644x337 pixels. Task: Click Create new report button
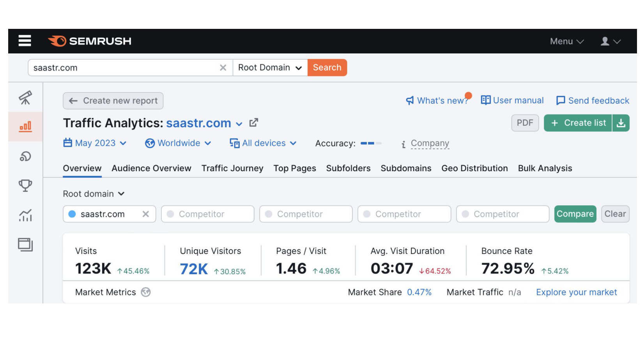[113, 101]
